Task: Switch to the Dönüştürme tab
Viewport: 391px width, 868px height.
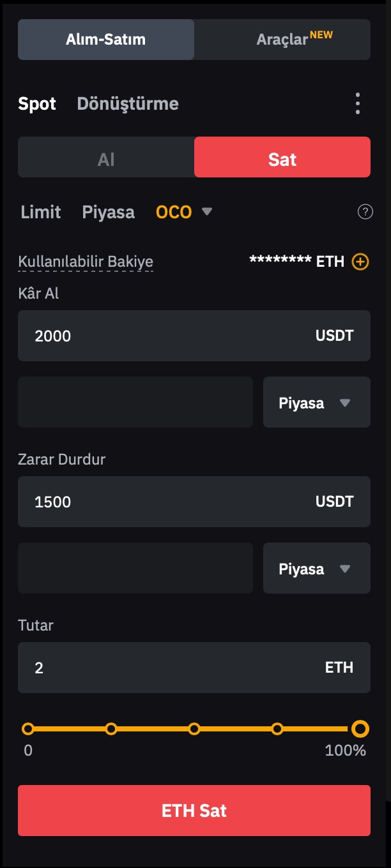Action: (128, 104)
